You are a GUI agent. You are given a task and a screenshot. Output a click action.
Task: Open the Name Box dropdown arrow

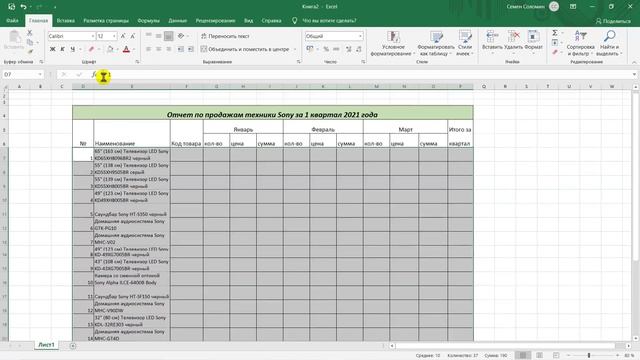tap(40, 74)
